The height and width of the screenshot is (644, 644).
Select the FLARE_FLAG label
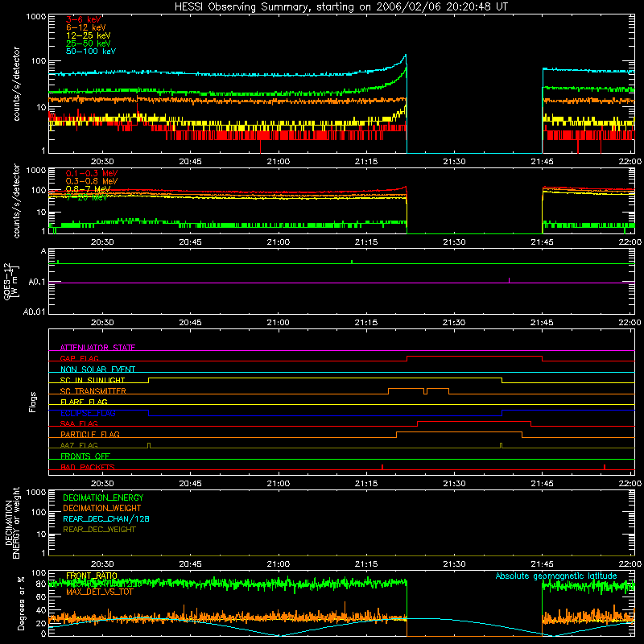coord(84,402)
